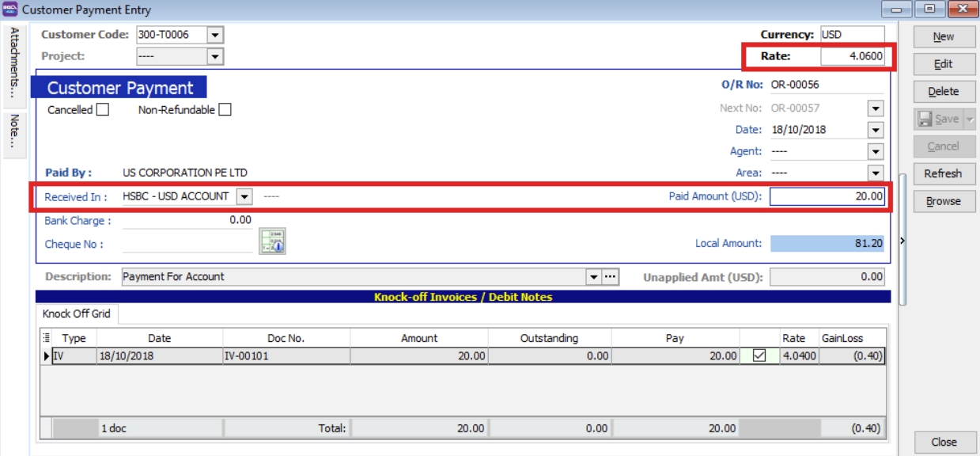Screen dimensions: 980x456
Task: Enable the Non-Refundable checkbox
Action: coord(225,110)
